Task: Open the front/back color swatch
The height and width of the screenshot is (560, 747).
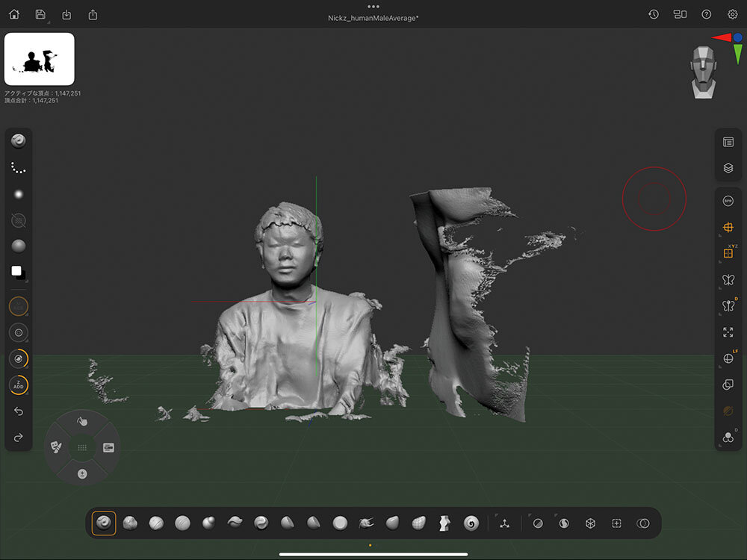Action: point(19,273)
